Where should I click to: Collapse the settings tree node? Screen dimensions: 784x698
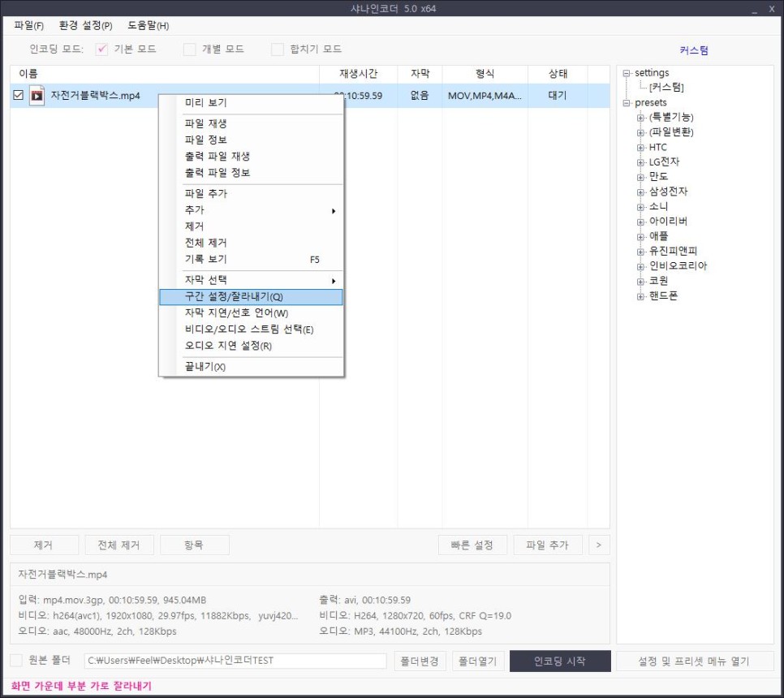[x=626, y=73]
